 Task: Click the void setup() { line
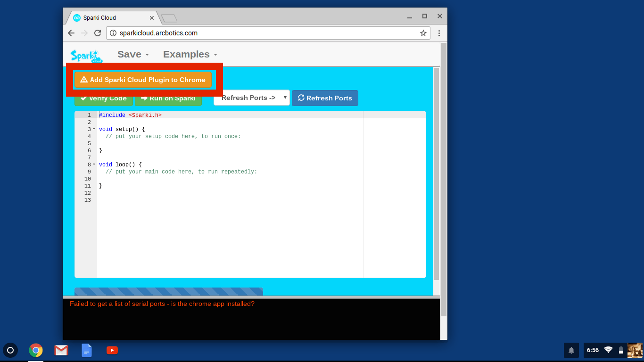tap(122, 129)
